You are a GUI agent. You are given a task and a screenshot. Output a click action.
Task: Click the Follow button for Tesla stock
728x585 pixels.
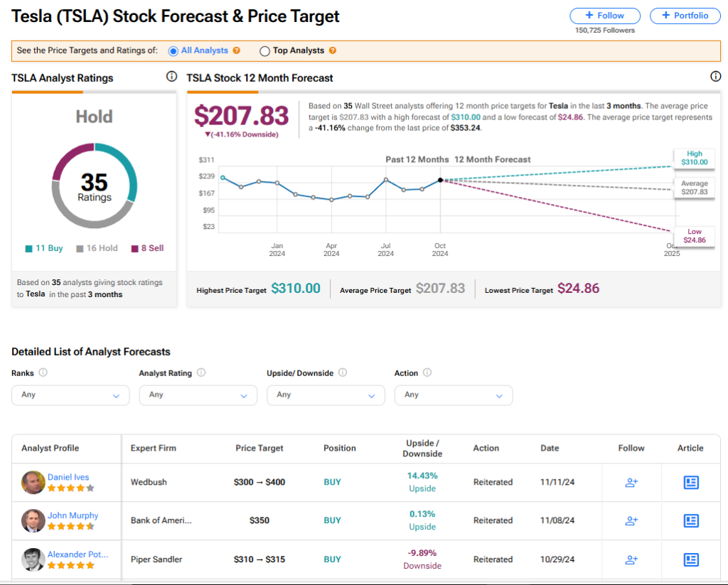point(605,16)
